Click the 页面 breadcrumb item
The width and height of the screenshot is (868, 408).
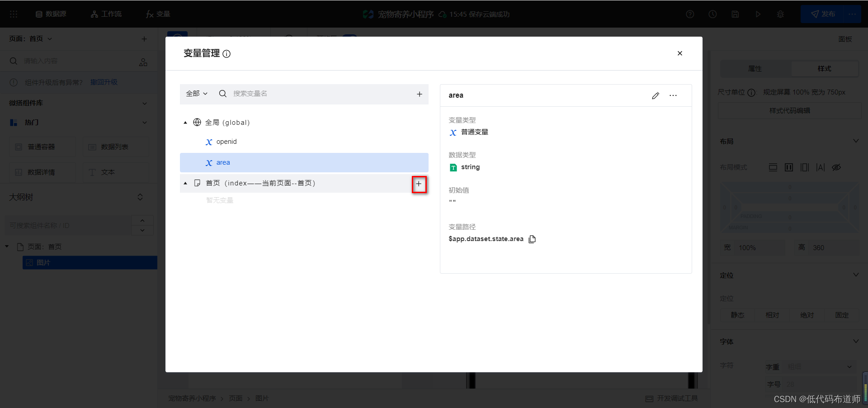(x=236, y=399)
